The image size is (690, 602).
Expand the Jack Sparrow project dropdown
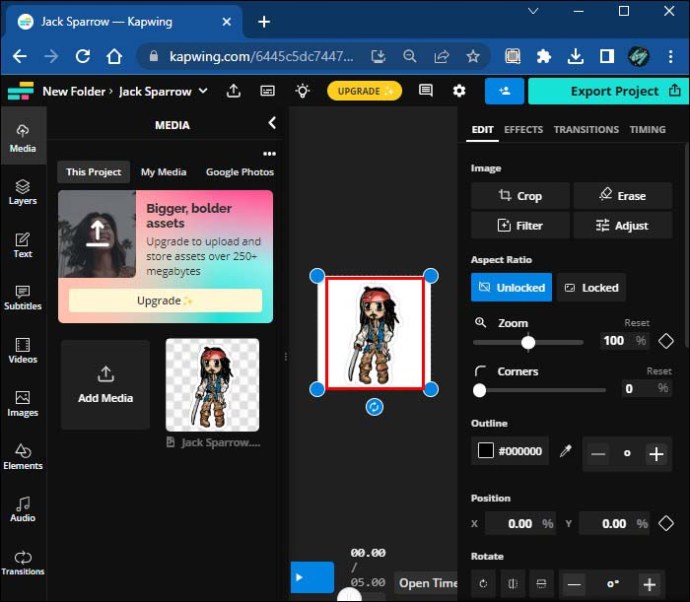tap(204, 91)
